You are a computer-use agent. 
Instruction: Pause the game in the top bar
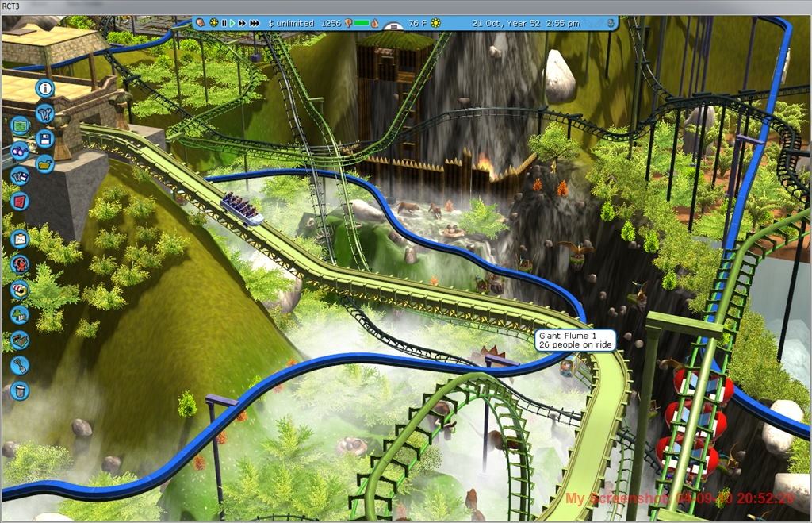[224, 24]
